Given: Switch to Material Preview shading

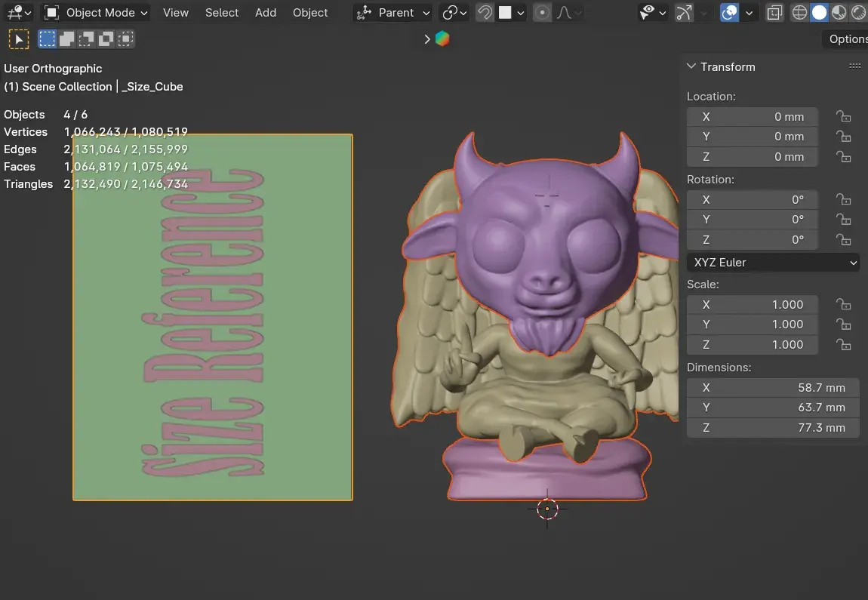Looking at the screenshot, I should tap(839, 13).
